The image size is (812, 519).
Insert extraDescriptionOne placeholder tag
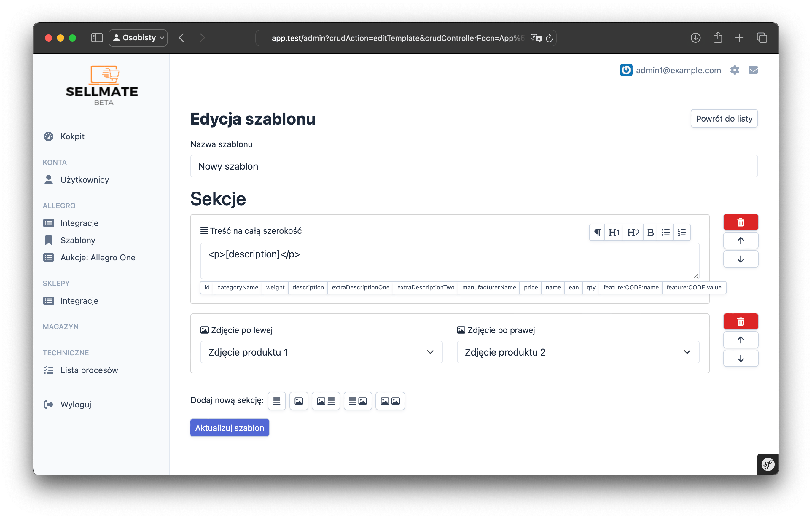[x=360, y=288]
